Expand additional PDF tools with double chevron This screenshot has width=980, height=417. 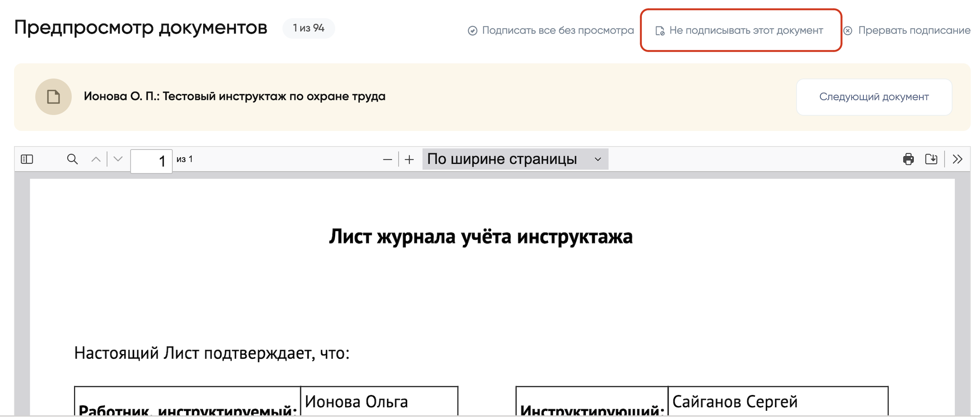click(x=957, y=159)
